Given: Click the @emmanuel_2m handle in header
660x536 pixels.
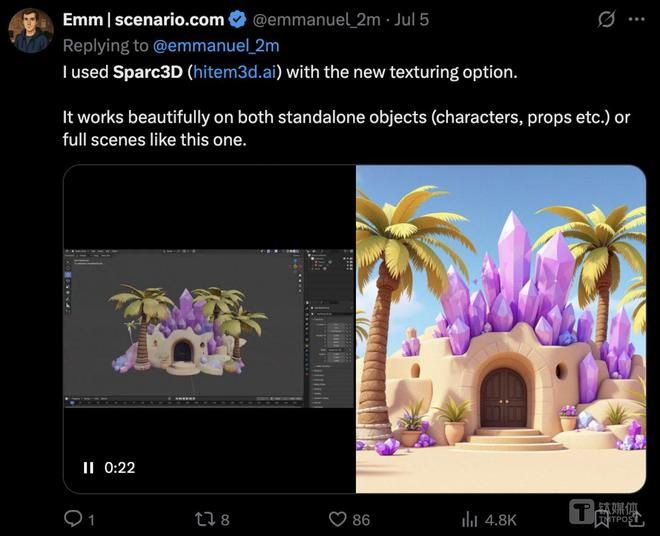Looking at the screenshot, I should 316,20.
